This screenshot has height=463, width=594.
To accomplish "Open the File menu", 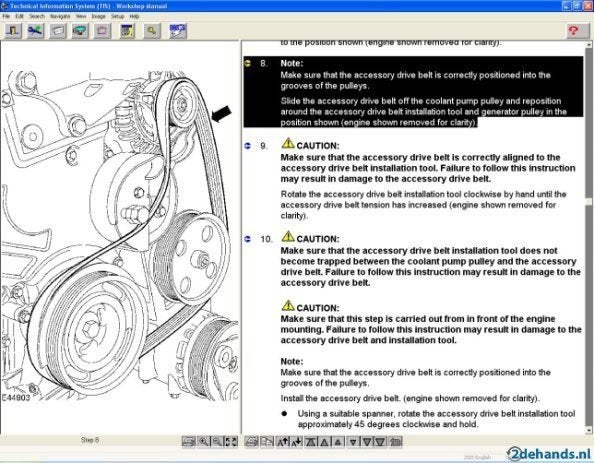I will coord(6,17).
